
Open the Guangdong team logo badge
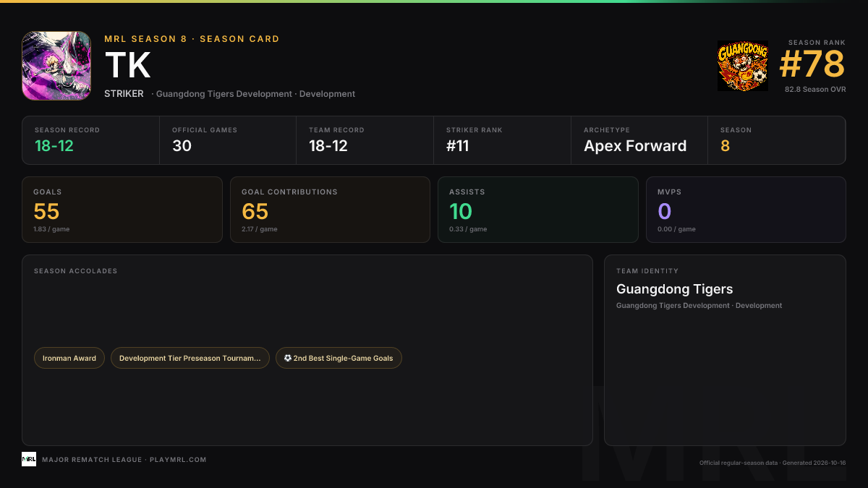coord(742,66)
